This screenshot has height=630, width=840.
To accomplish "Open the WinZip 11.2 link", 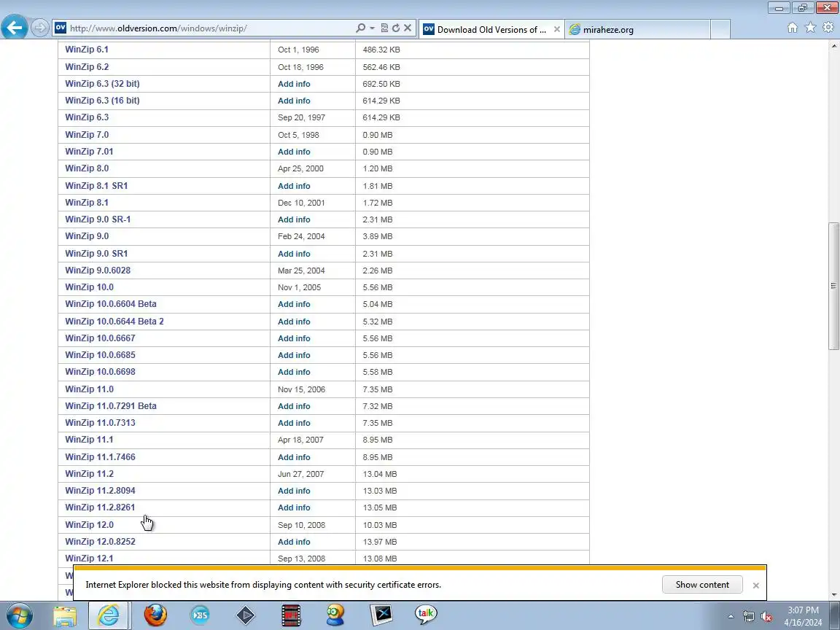I will tap(90, 473).
